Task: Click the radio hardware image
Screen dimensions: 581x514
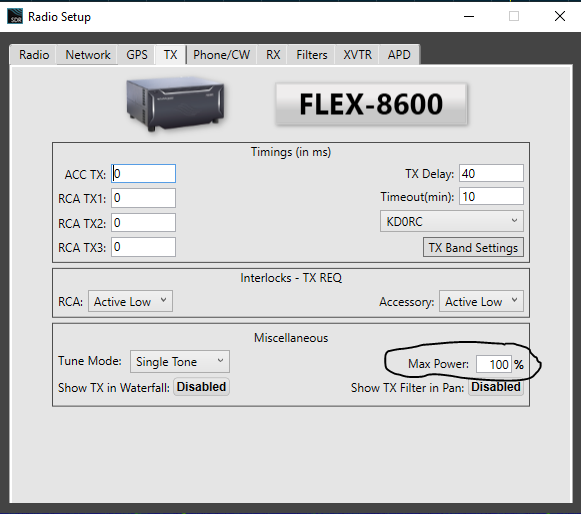Action: 175,103
